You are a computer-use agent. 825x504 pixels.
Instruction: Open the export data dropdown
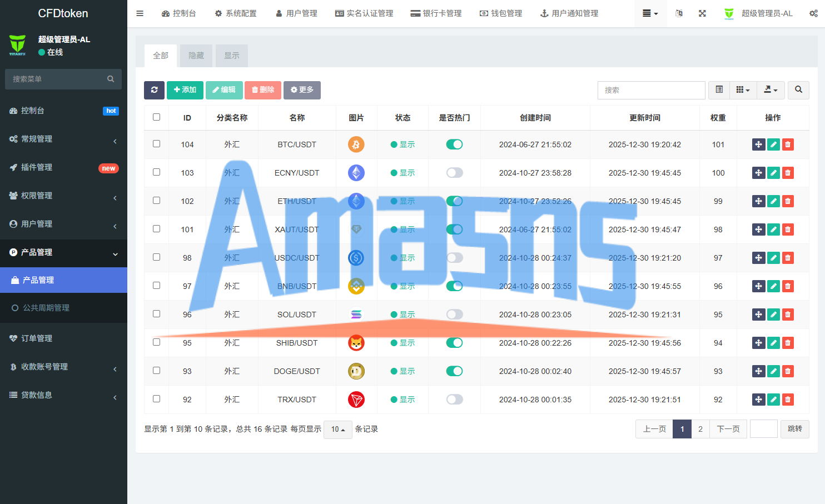pyautogui.click(x=771, y=90)
